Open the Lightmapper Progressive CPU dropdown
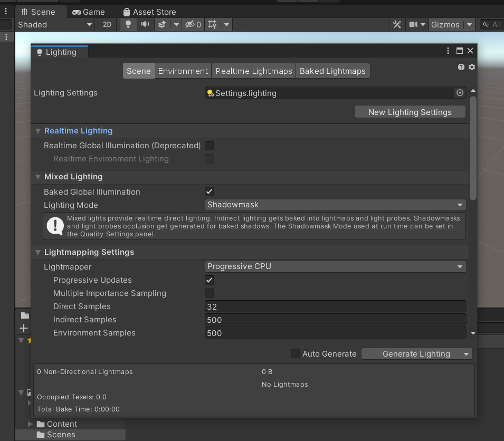The height and width of the screenshot is (441, 504). (x=335, y=266)
